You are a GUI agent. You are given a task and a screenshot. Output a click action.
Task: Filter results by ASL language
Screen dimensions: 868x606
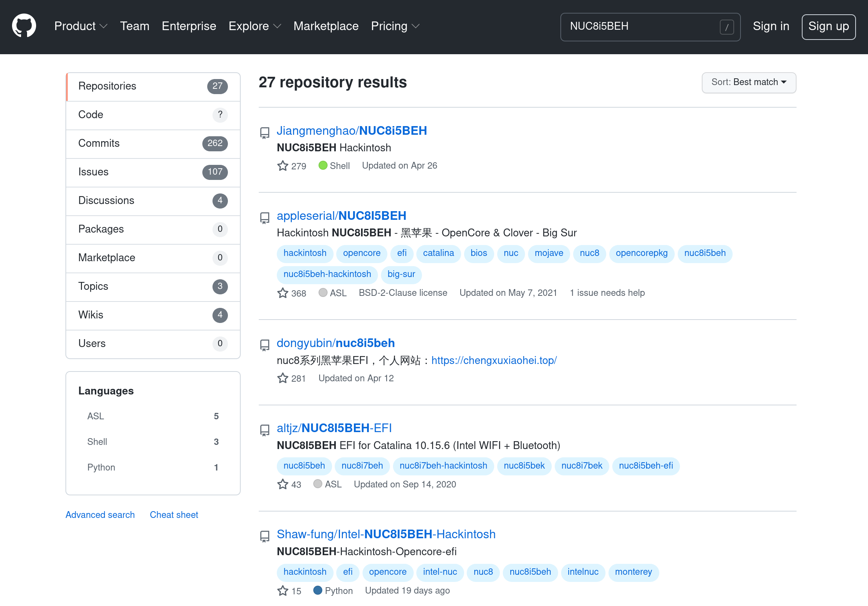tap(96, 416)
